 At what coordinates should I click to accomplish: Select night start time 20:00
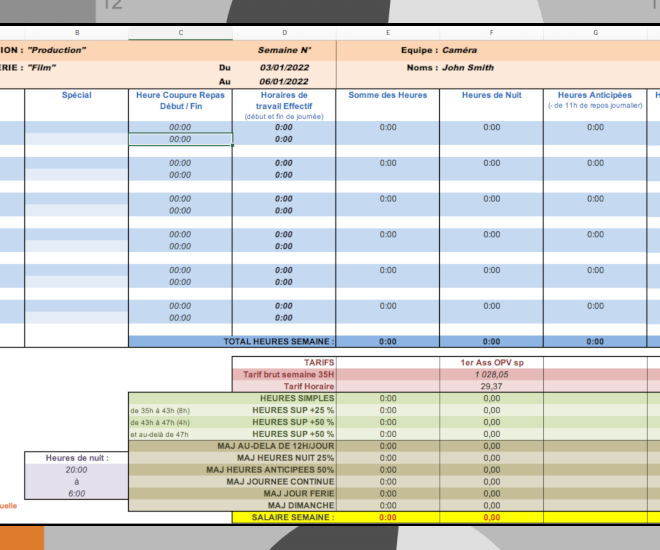[x=77, y=470]
